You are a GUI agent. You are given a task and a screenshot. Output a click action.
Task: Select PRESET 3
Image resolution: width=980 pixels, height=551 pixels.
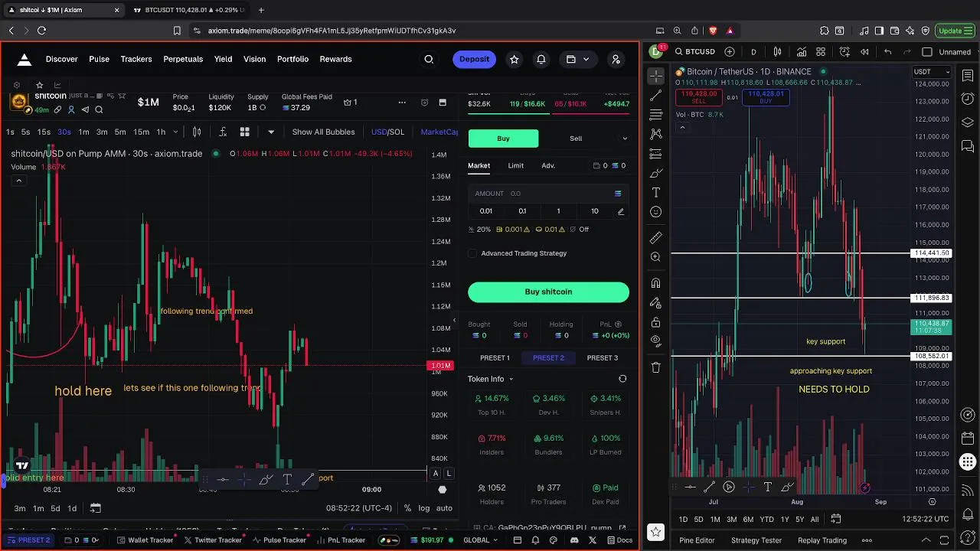click(602, 357)
